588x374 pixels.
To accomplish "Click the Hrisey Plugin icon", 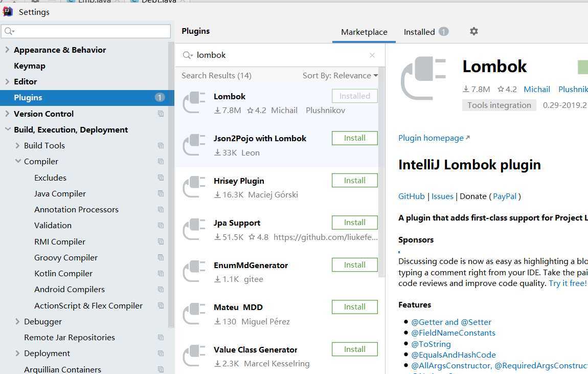I will [x=194, y=187].
